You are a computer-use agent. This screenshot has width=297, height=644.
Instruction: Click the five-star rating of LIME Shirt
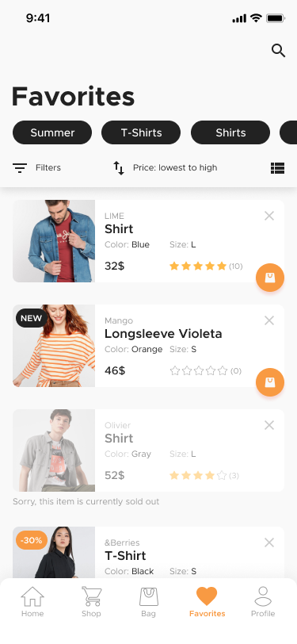click(x=198, y=266)
